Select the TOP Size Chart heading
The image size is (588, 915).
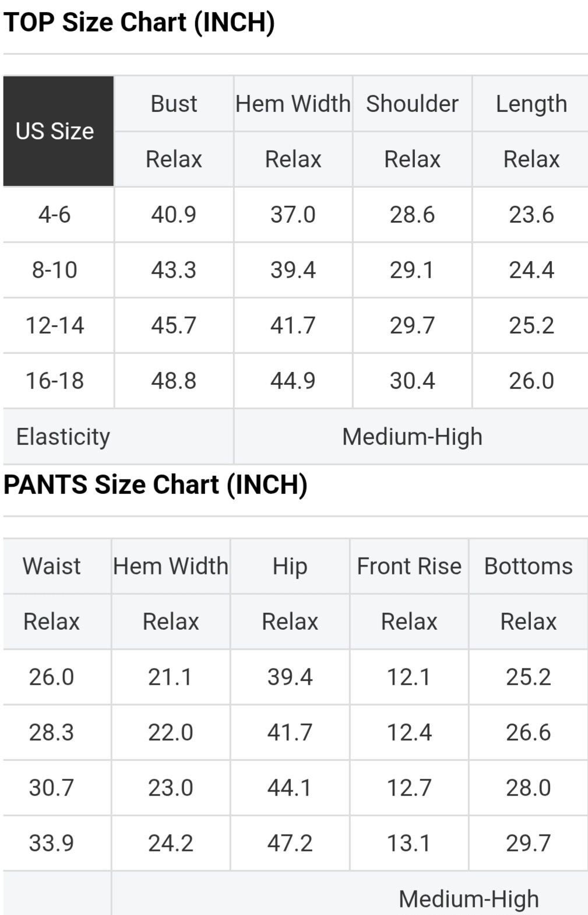139,22
